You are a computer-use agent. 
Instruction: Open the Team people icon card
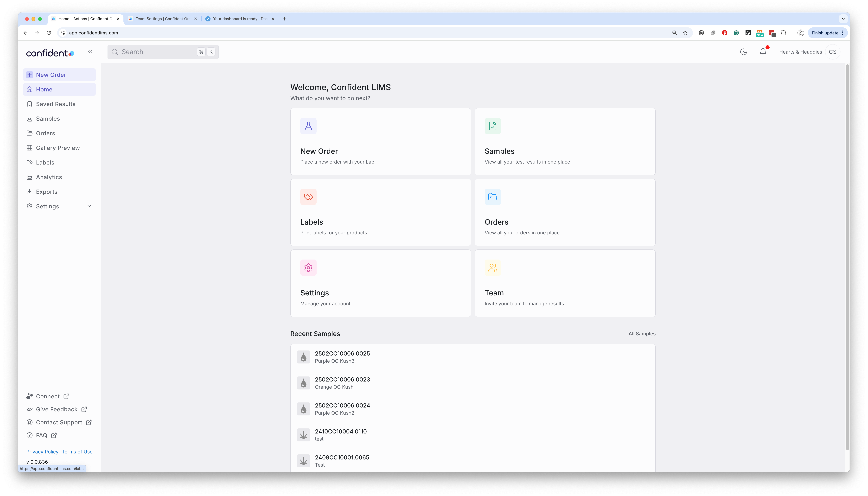click(x=493, y=268)
